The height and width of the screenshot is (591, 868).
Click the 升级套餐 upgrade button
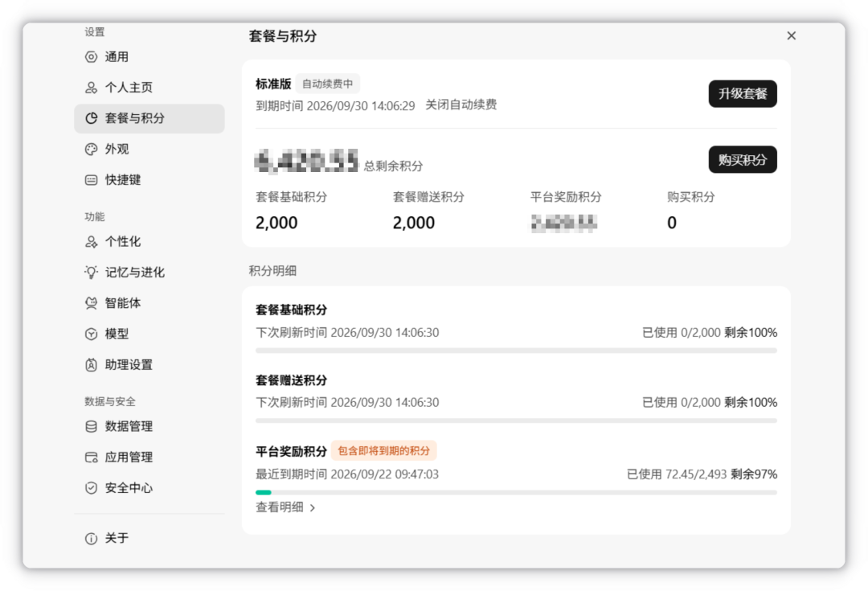pyautogui.click(x=743, y=93)
